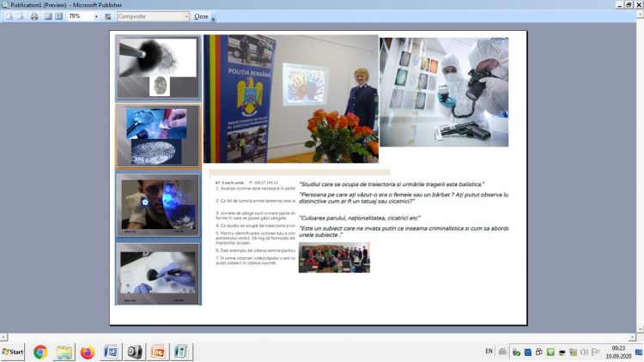Close the print preview
Screen dimensions: 644x362
pyautogui.click(x=201, y=16)
